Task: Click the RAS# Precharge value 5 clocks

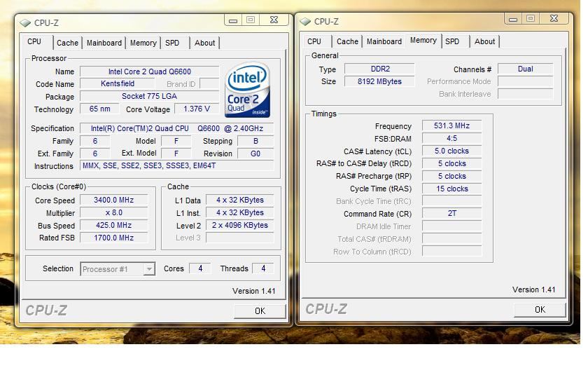Action: pyautogui.click(x=452, y=176)
